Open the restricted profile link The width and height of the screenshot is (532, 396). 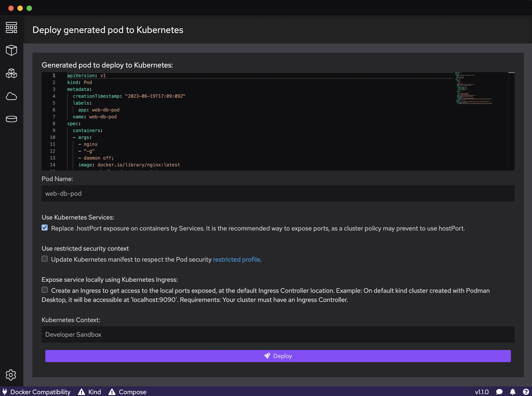click(237, 259)
